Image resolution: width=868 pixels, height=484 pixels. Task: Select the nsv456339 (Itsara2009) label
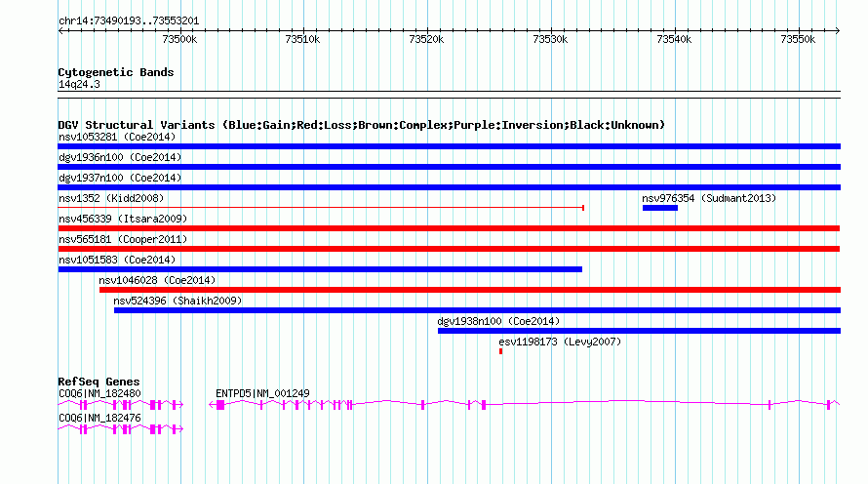pyautogui.click(x=123, y=219)
